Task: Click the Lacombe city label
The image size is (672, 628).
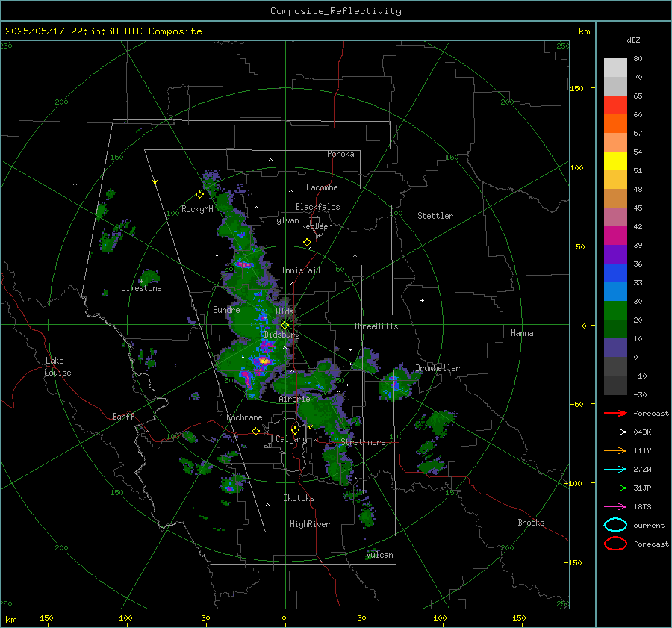Action: pyautogui.click(x=322, y=187)
